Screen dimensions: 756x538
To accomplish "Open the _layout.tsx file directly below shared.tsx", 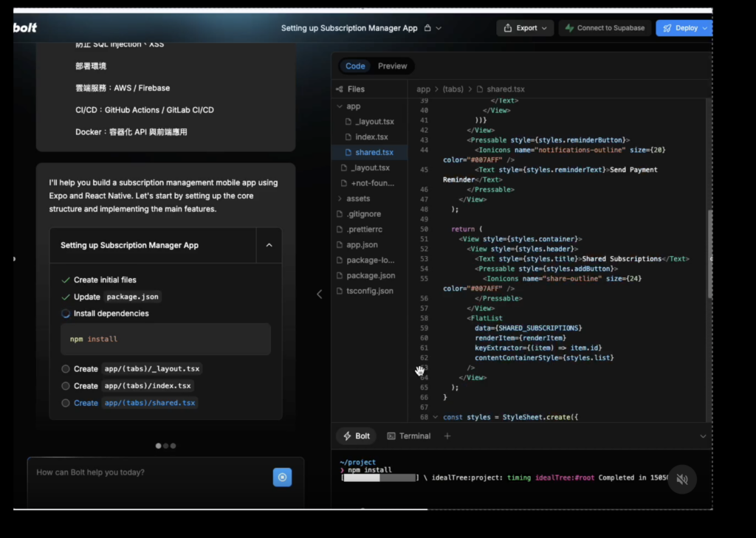I will (369, 168).
